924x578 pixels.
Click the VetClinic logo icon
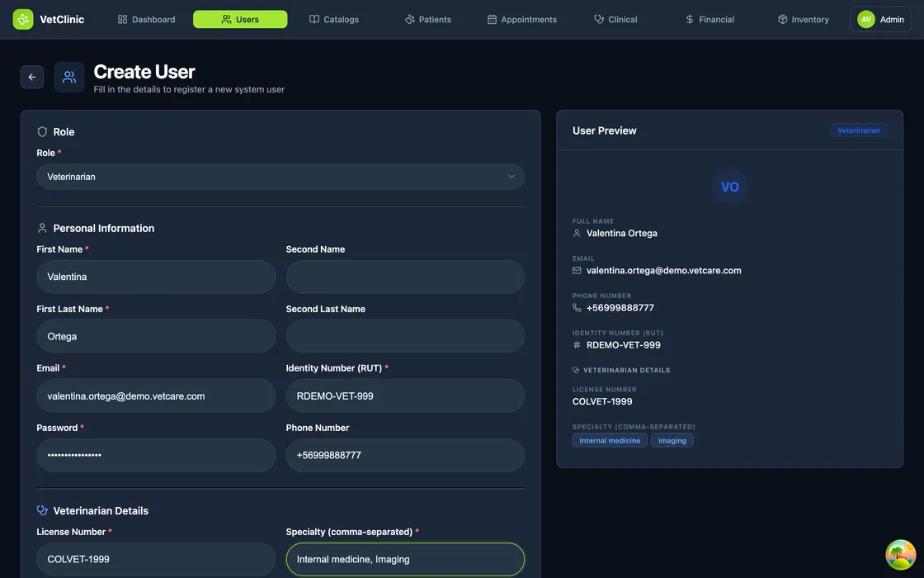(23, 19)
